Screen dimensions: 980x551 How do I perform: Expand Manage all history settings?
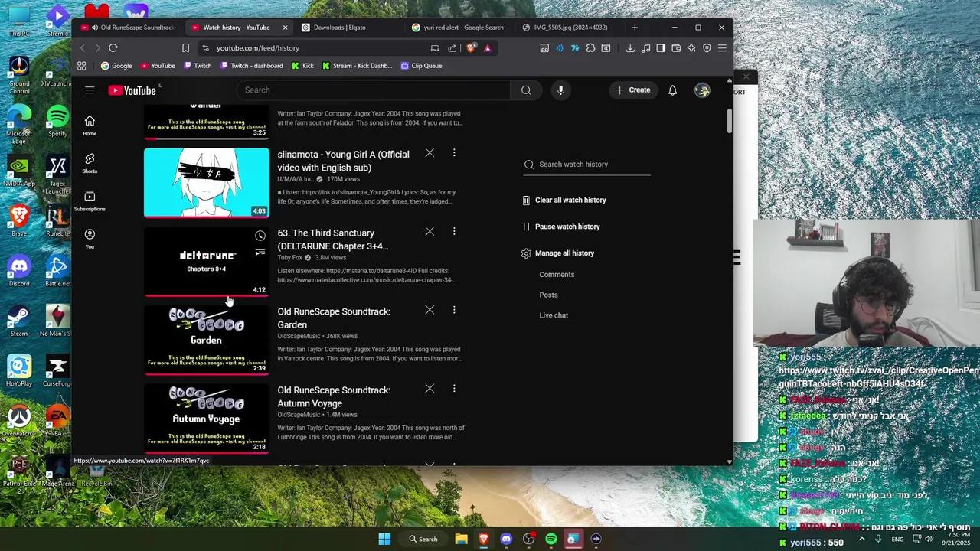tap(558, 253)
